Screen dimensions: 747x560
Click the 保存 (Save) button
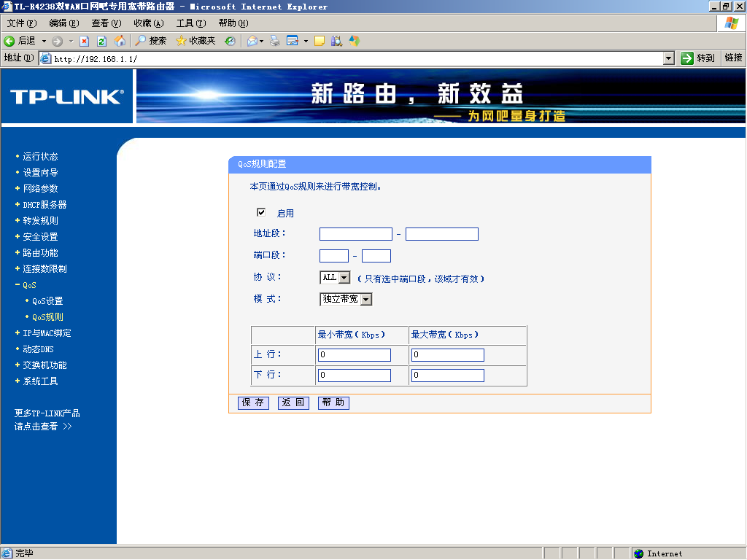point(253,402)
